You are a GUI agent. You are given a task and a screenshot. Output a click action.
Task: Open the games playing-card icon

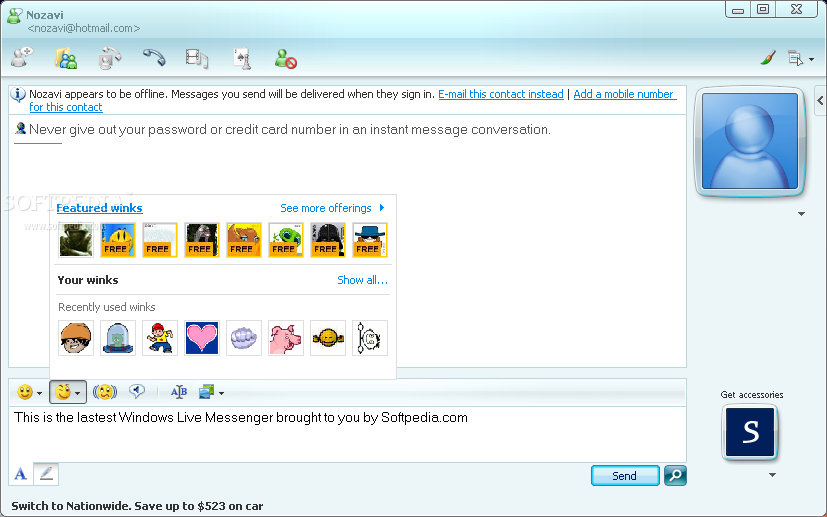click(242, 58)
